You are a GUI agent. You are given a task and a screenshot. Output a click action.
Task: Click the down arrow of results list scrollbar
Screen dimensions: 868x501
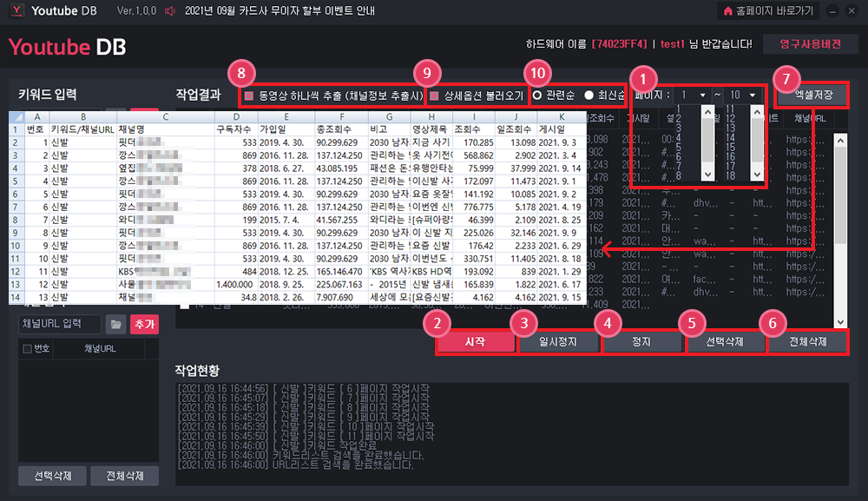point(840,322)
